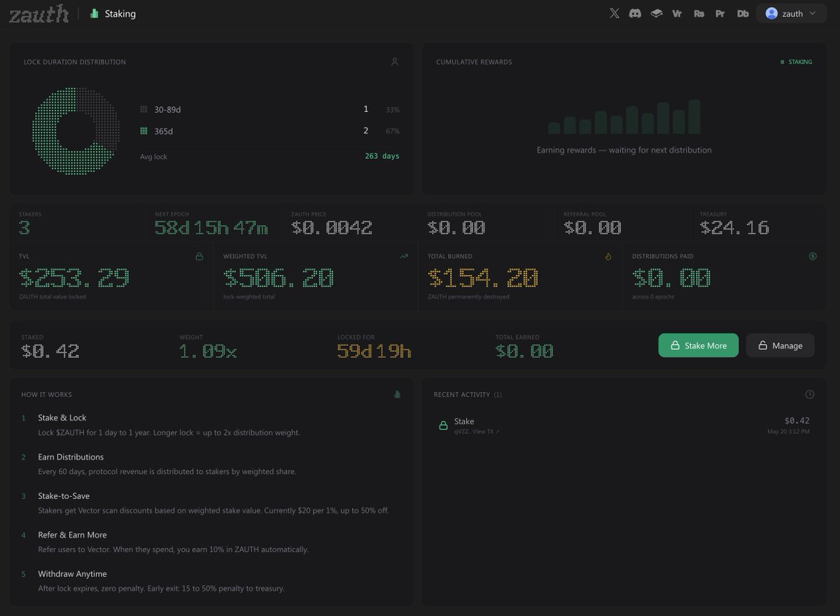Open the Pr shortcut icon

coord(720,13)
